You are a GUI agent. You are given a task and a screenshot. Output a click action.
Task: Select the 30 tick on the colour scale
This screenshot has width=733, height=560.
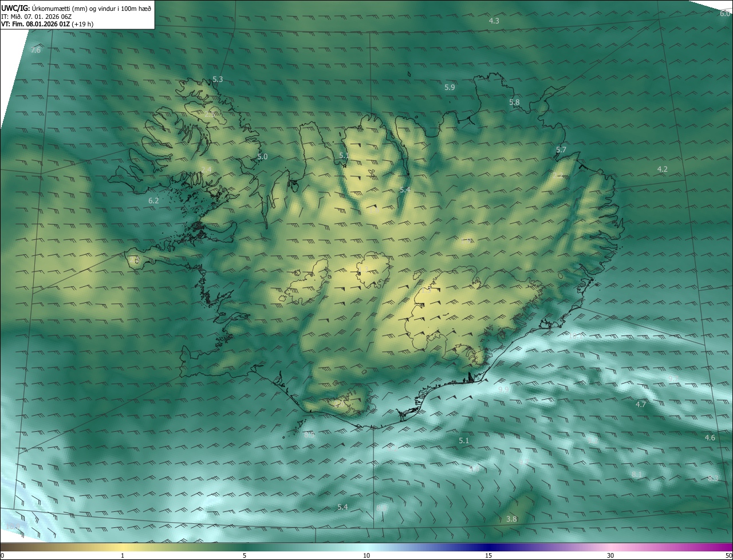tap(610, 555)
